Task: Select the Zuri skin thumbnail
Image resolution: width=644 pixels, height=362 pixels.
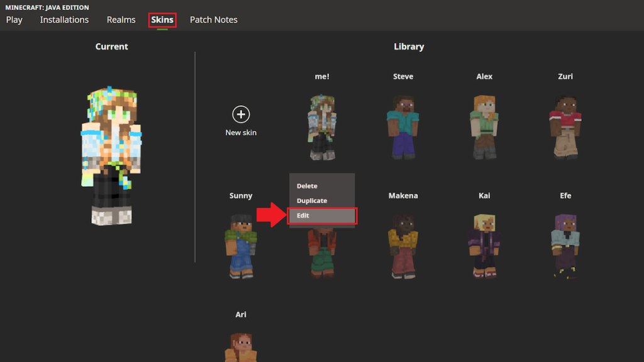Action: (x=565, y=127)
